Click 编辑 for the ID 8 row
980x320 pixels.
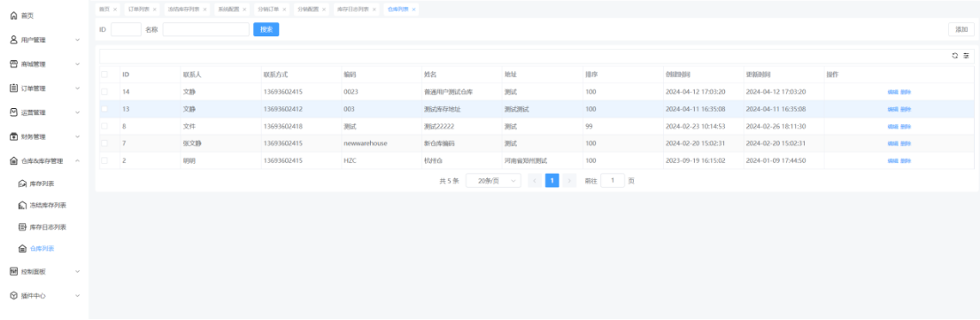[x=892, y=127]
